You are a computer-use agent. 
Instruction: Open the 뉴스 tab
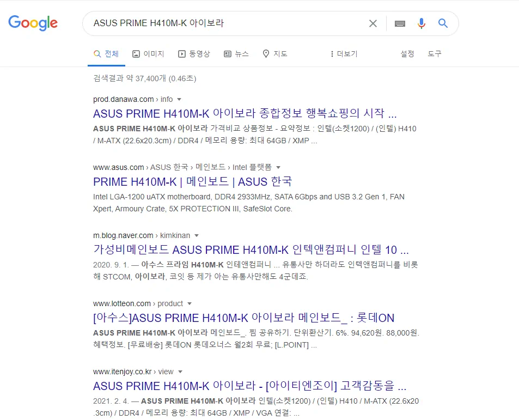tap(236, 54)
